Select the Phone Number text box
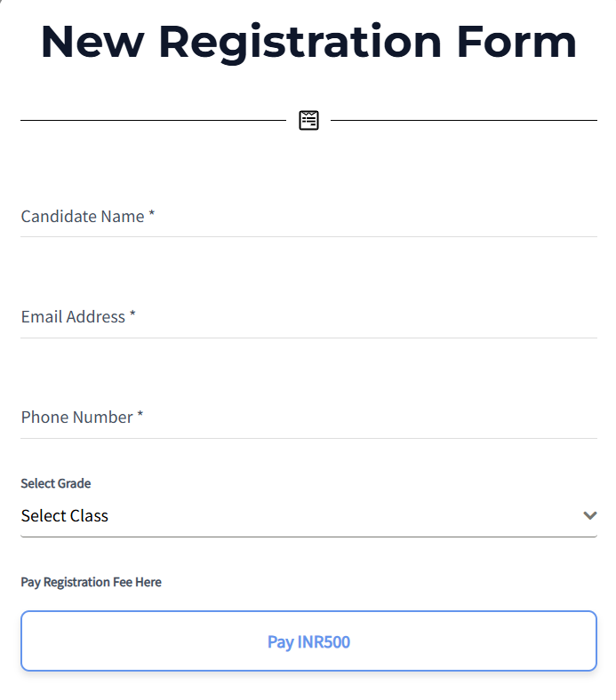This screenshot has width=616, height=700. click(308, 418)
